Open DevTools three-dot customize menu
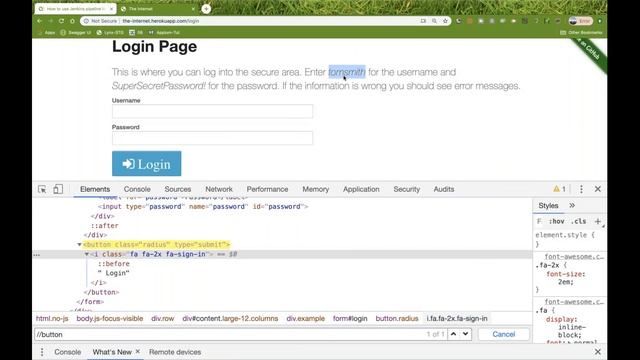 581,189
